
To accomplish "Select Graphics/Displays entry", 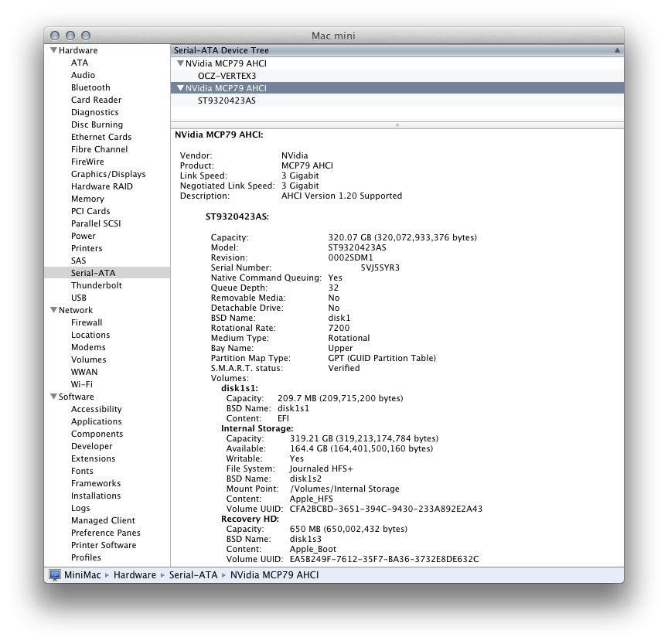I will pyautogui.click(x=108, y=174).
